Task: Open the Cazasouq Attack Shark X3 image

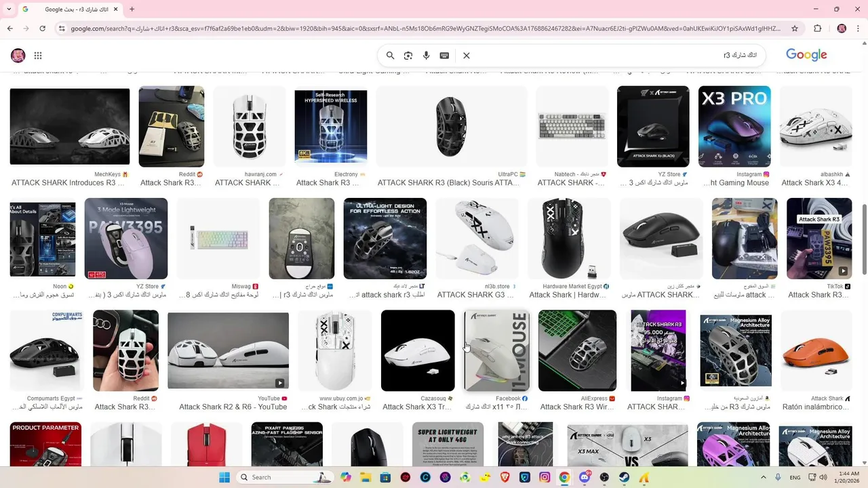Action: tap(418, 350)
